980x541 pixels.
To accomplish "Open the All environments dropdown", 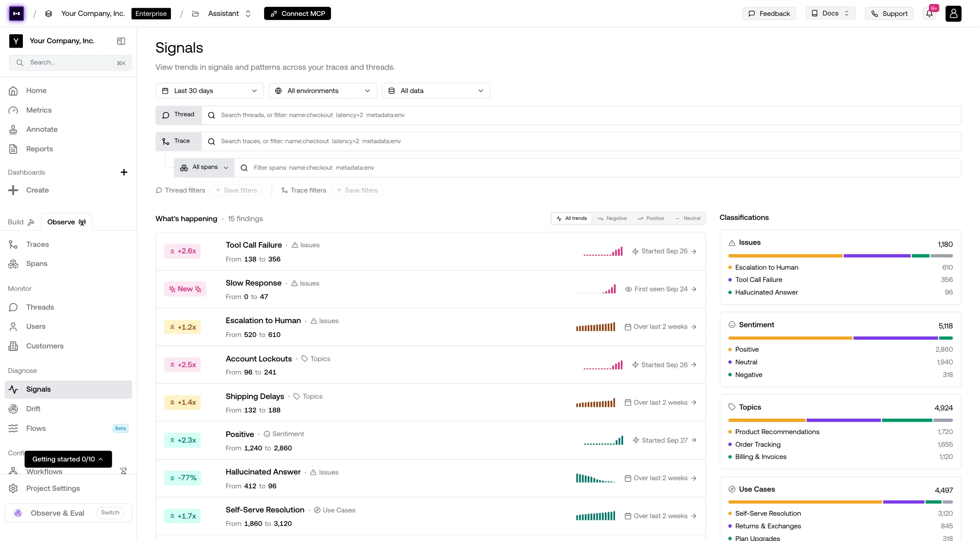I will (x=323, y=91).
